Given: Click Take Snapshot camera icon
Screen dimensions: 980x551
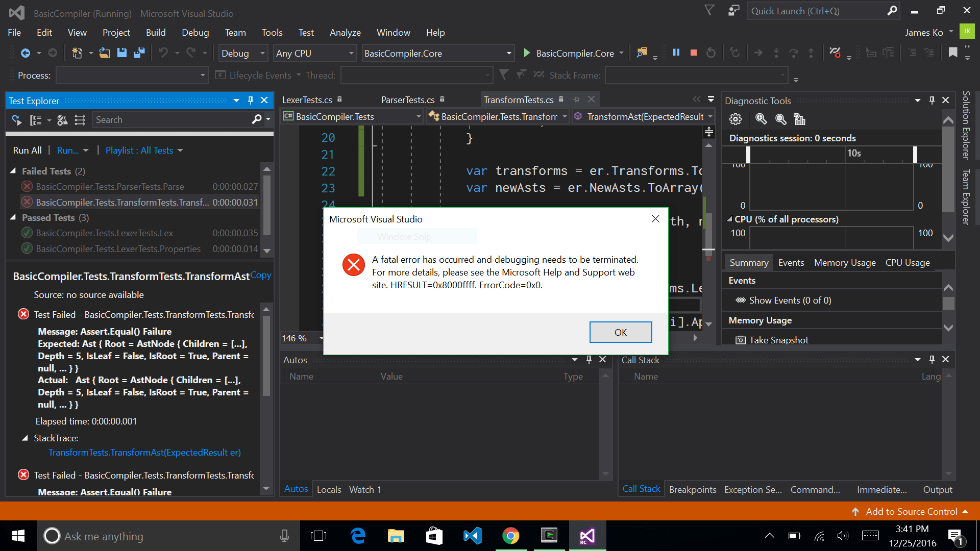Looking at the screenshot, I should (740, 340).
